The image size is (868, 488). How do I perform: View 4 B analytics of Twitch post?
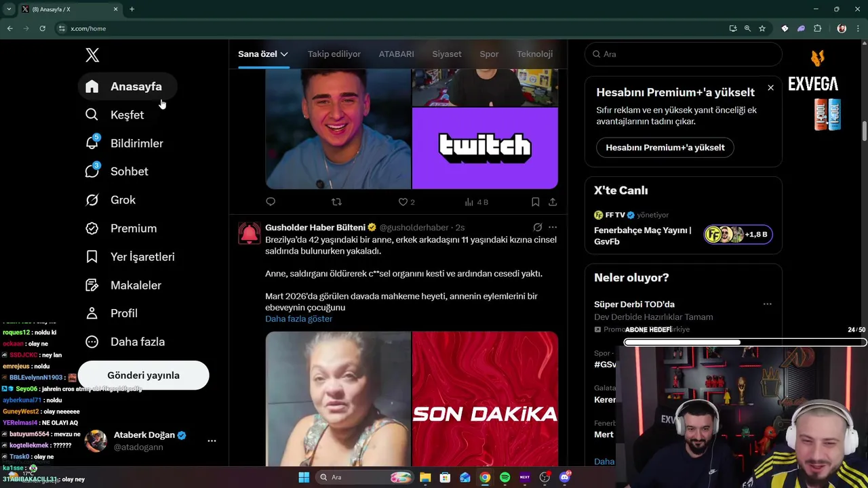point(476,202)
